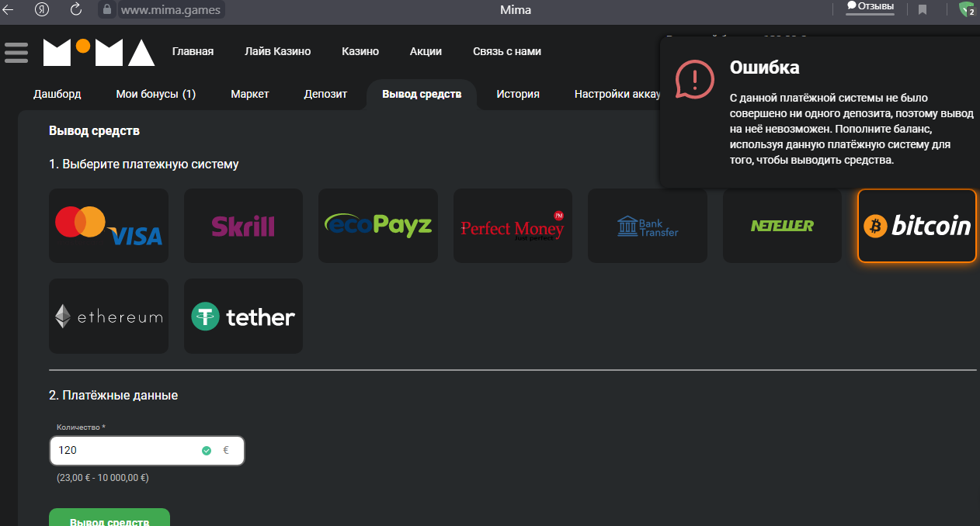The width and height of the screenshot is (980, 526).
Task: Click the www.mima.games address bar
Action: [170, 10]
